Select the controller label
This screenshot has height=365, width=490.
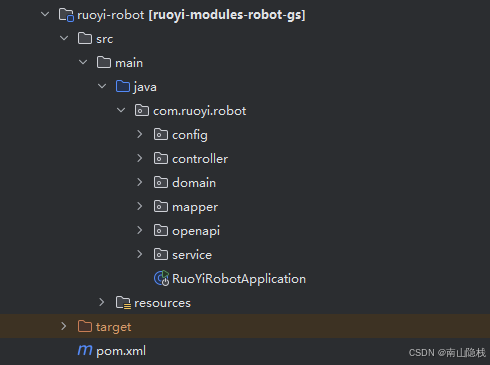pyautogui.click(x=200, y=159)
